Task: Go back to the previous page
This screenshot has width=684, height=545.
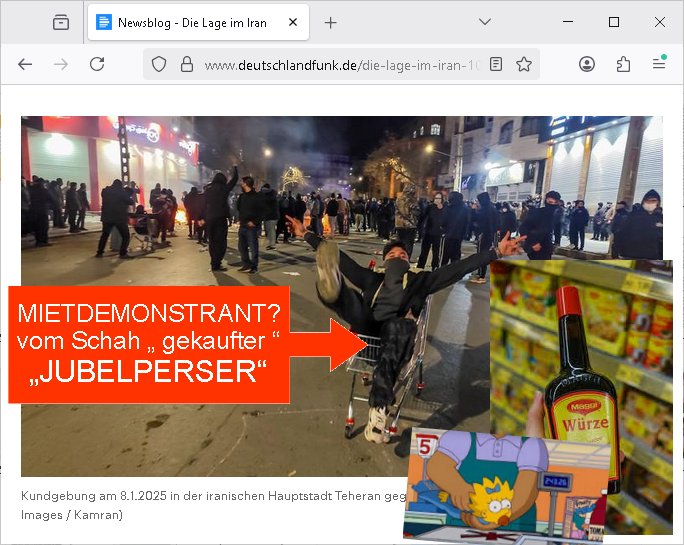Action: (x=25, y=64)
